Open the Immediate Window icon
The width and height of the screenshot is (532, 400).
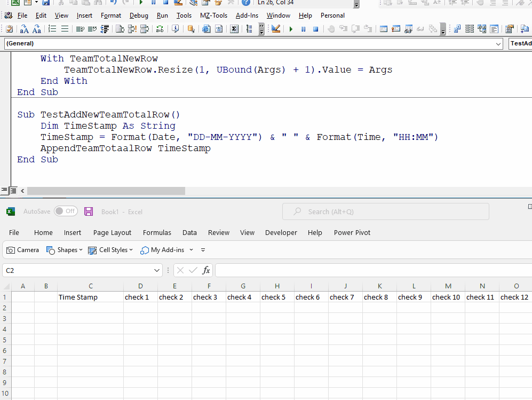click(x=395, y=29)
